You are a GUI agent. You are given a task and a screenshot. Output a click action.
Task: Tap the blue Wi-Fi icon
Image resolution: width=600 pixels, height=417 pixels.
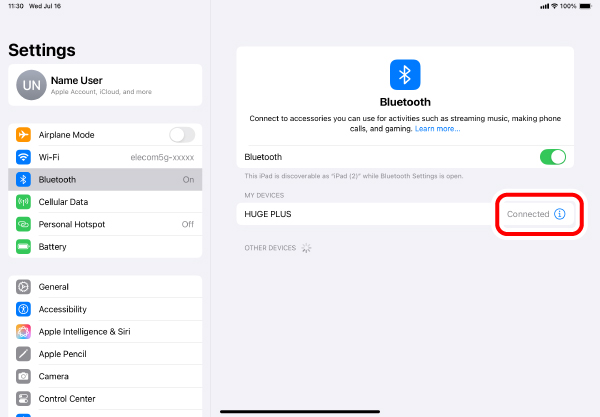click(x=23, y=157)
